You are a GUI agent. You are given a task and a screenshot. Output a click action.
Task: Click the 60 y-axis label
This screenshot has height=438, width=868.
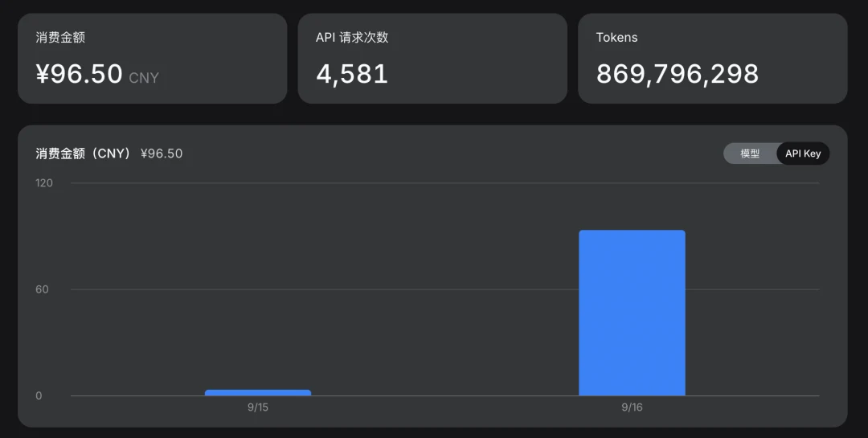pyautogui.click(x=42, y=289)
